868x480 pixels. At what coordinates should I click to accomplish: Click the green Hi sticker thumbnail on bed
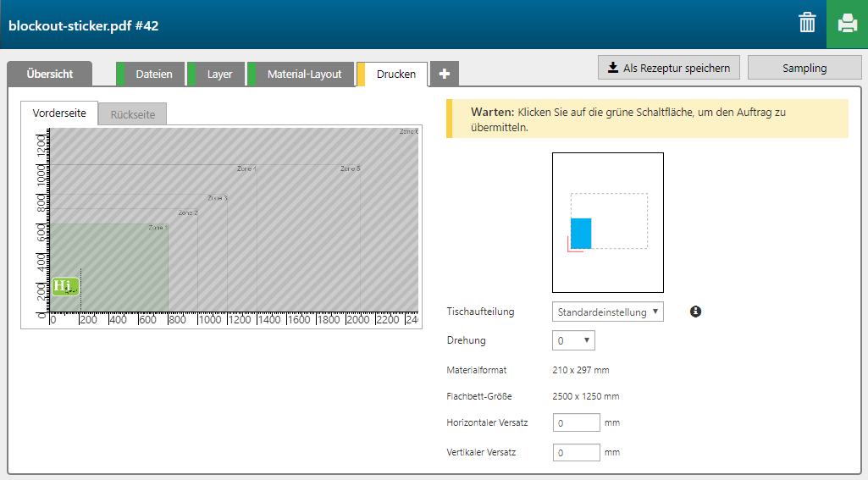(x=64, y=286)
